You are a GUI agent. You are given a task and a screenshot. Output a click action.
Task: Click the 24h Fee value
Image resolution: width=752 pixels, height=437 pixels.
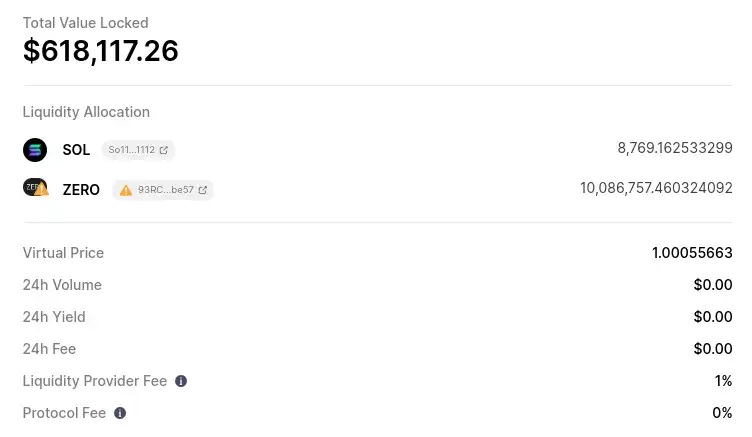pos(713,349)
